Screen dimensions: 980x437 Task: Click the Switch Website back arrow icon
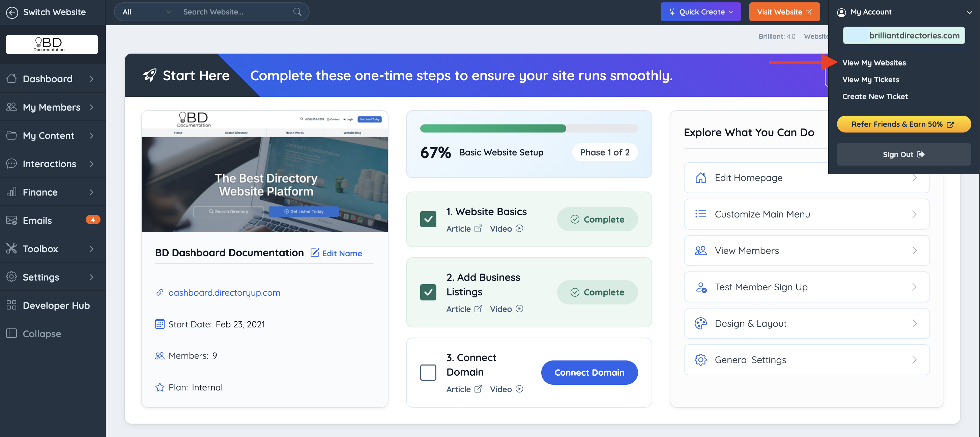pyautogui.click(x=12, y=12)
